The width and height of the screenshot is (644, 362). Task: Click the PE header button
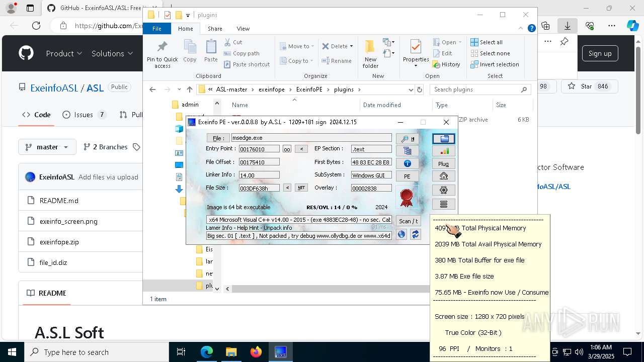click(407, 176)
